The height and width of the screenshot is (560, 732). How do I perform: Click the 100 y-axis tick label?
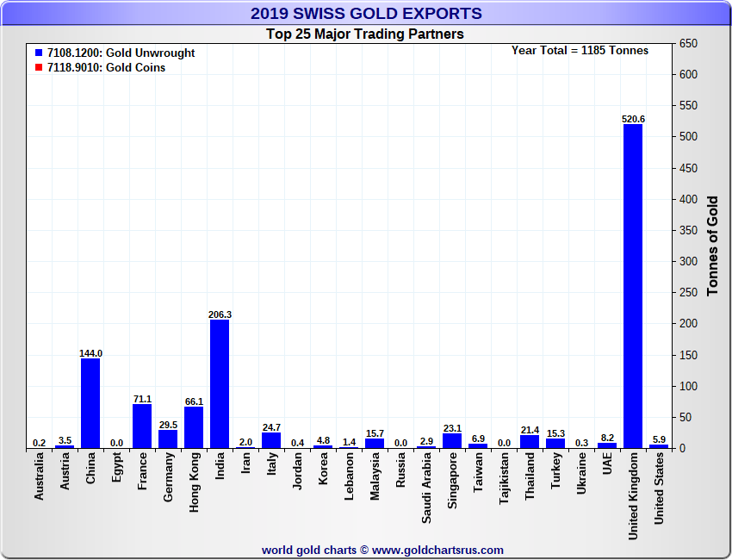point(688,386)
